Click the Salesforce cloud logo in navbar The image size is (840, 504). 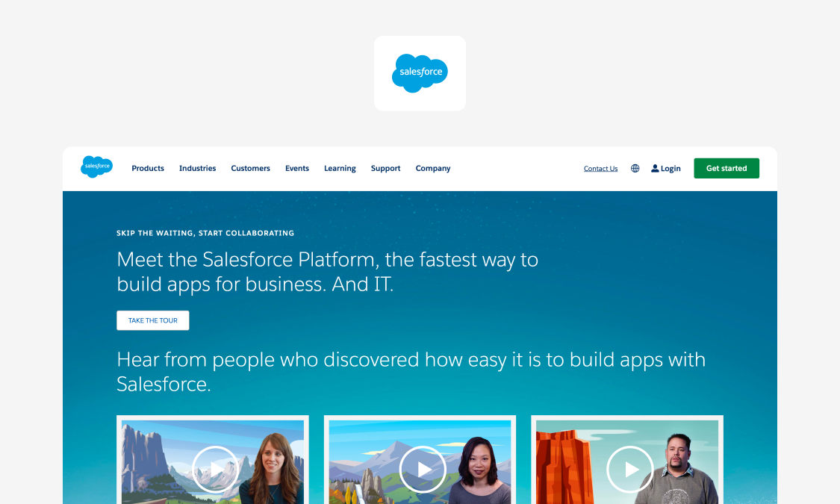coord(96,167)
